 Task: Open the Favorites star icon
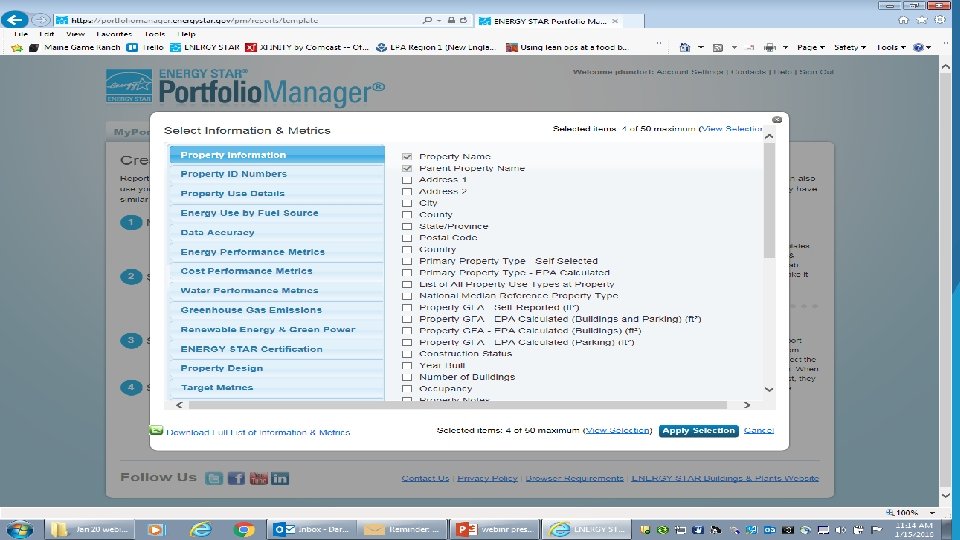click(x=921, y=20)
